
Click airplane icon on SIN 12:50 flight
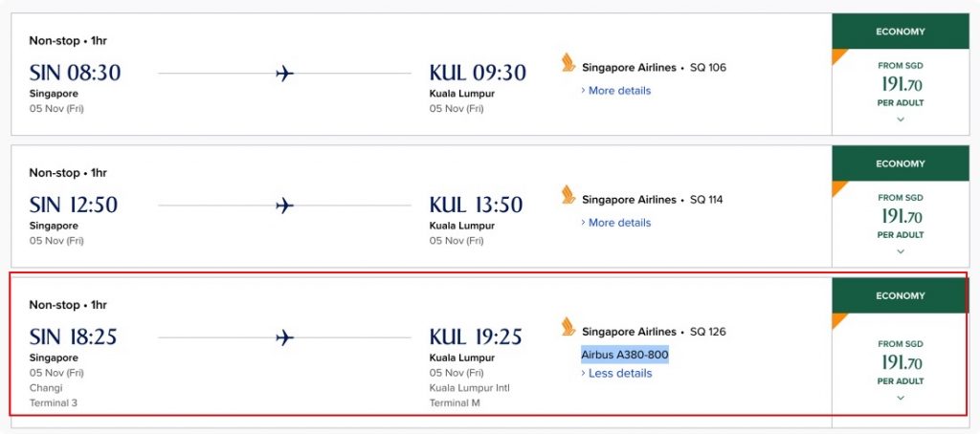(284, 206)
